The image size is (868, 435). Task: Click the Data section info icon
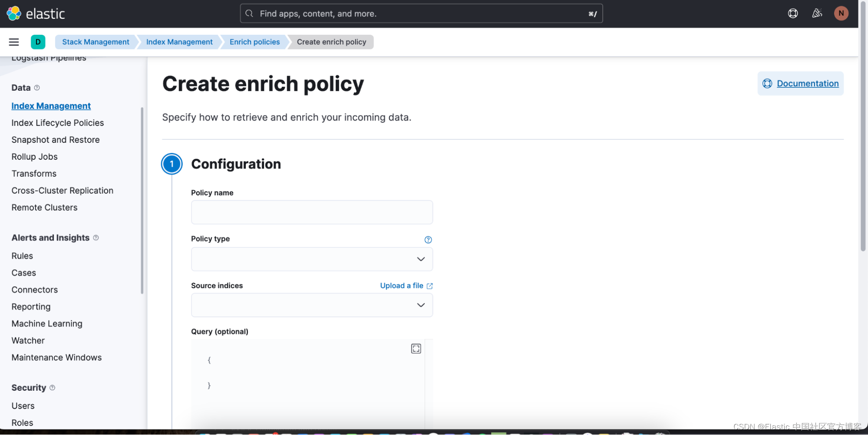pos(37,88)
